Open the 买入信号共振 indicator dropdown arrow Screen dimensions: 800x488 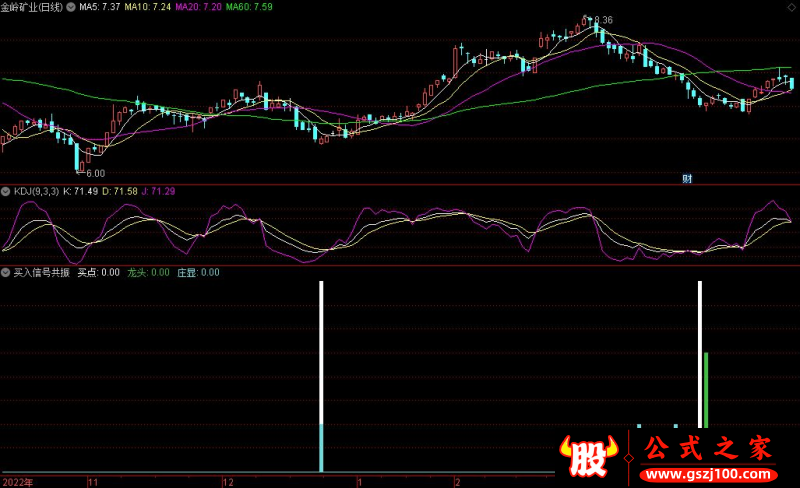6,272
